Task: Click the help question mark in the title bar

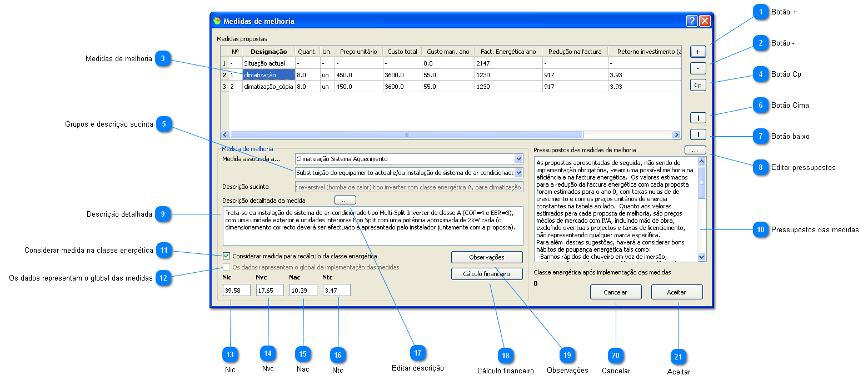Action: pos(691,21)
